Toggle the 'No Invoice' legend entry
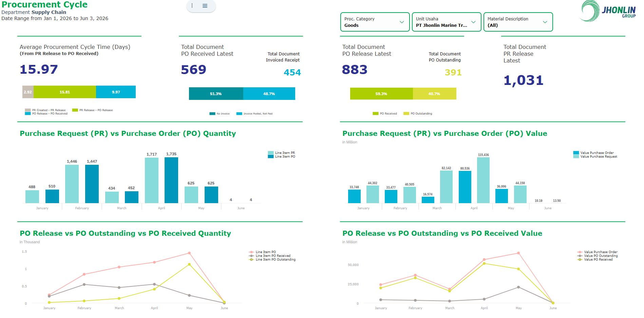Image resolution: width=644 pixels, height=318 pixels. 220,114
